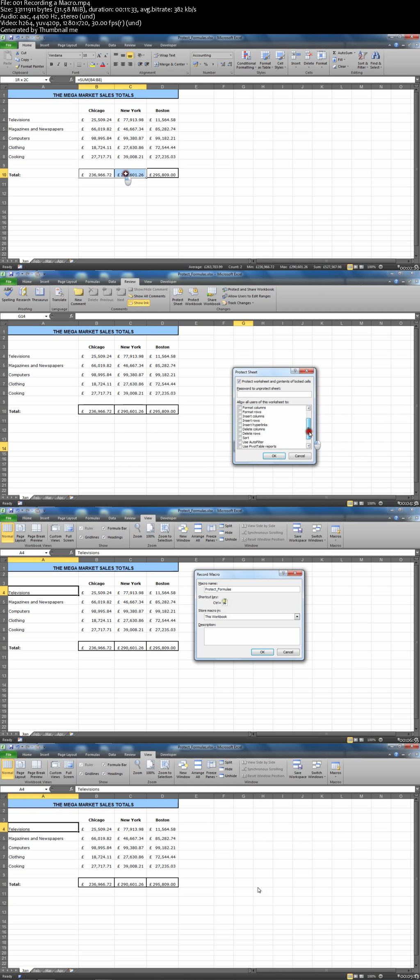The image size is (420, 980).
Task: Open the Accounting number format dropdown
Action: (231, 55)
